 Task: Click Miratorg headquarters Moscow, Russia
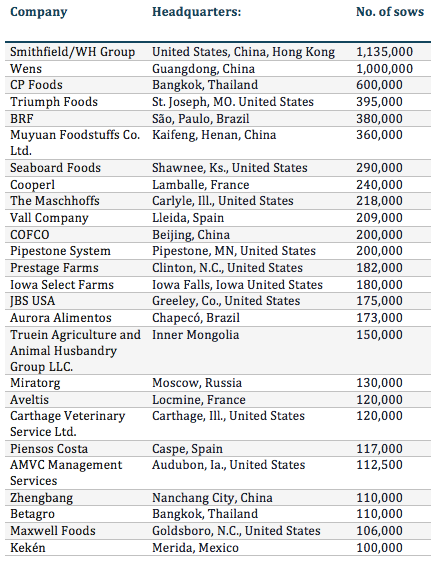(197, 383)
